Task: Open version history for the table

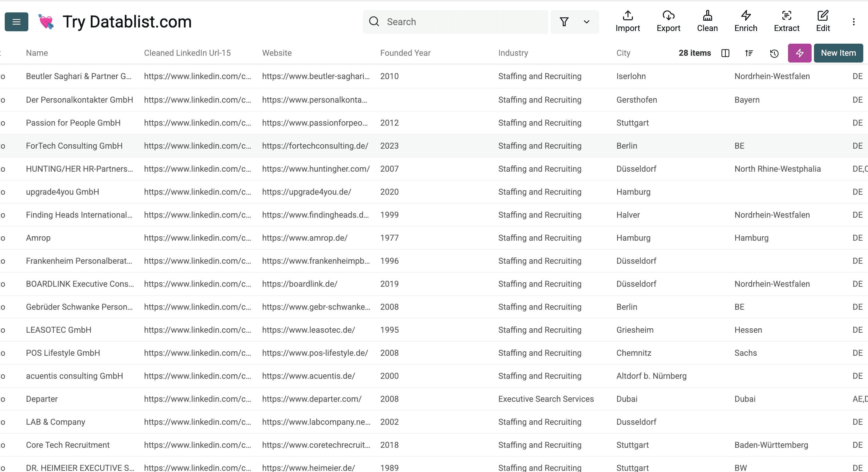Action: (774, 53)
